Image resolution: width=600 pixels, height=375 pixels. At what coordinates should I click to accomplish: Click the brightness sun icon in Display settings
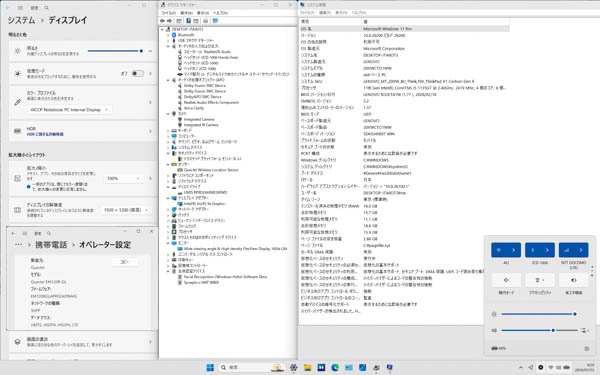click(x=18, y=51)
